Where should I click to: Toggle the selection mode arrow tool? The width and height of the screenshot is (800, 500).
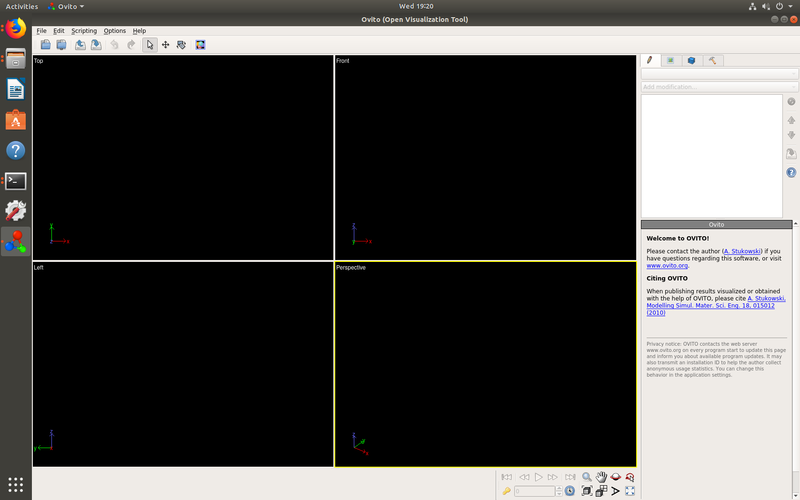click(149, 45)
